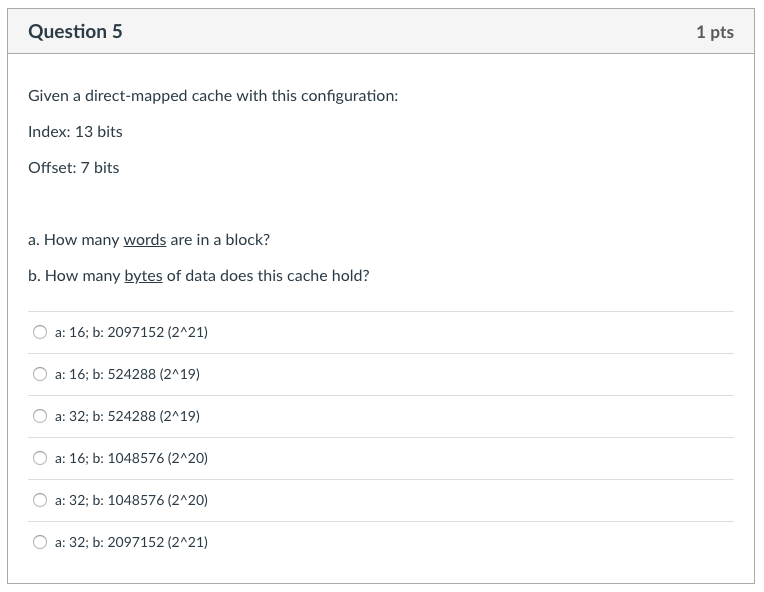Screen dimensions: 764x592
Task: Click answer text "a: 32; b: 2097152 (2^21)"
Action: [131, 542]
